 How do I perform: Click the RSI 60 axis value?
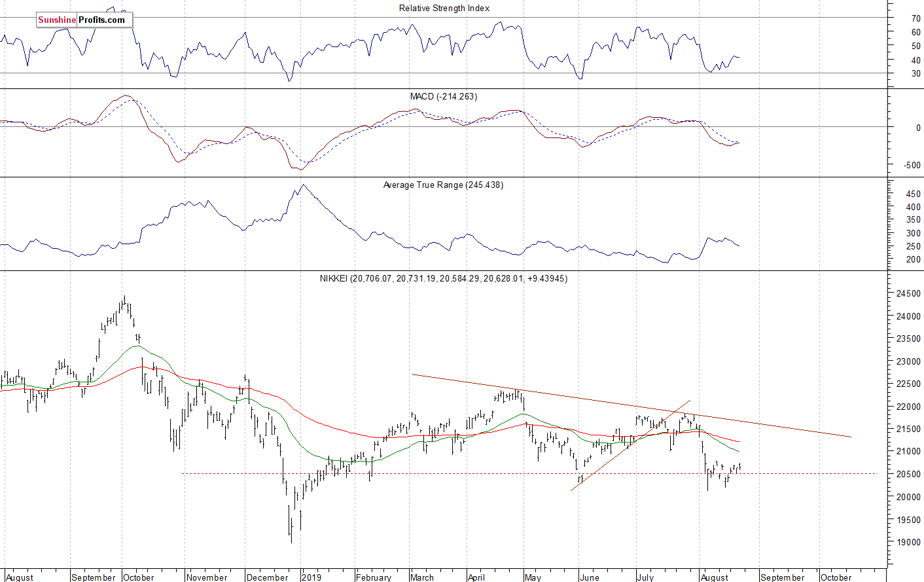coord(916,33)
